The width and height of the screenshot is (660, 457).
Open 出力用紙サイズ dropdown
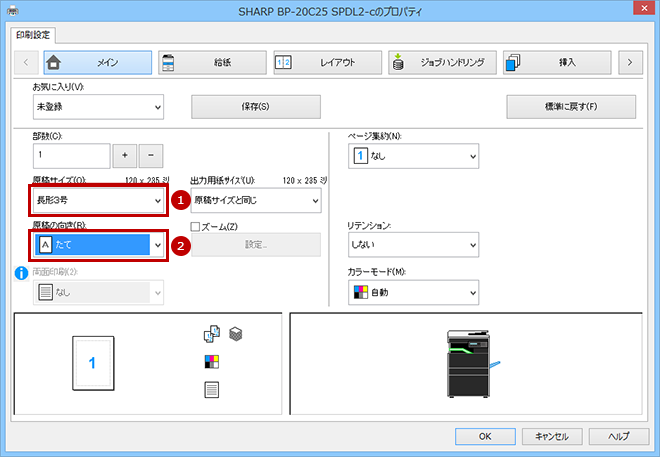point(256,200)
